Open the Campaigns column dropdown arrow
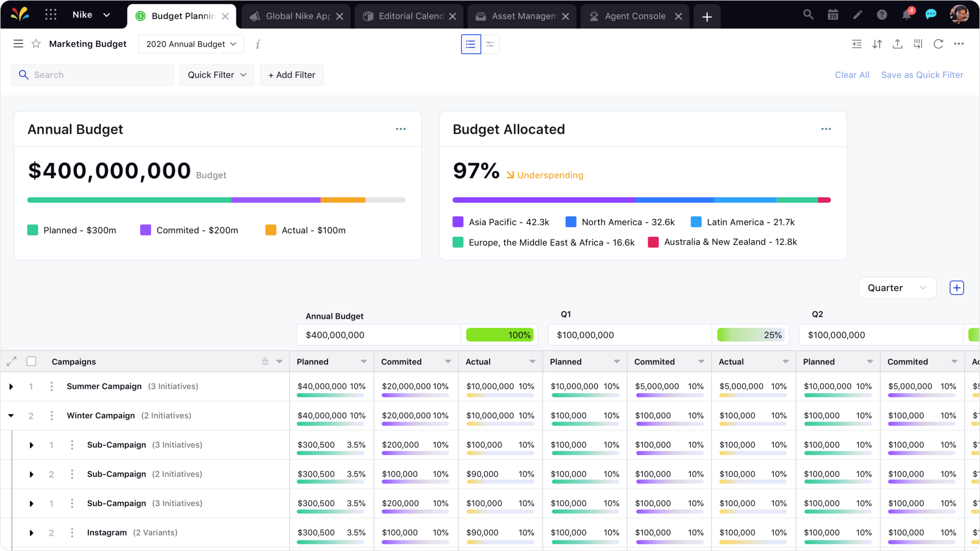980x551 pixels. (x=279, y=361)
